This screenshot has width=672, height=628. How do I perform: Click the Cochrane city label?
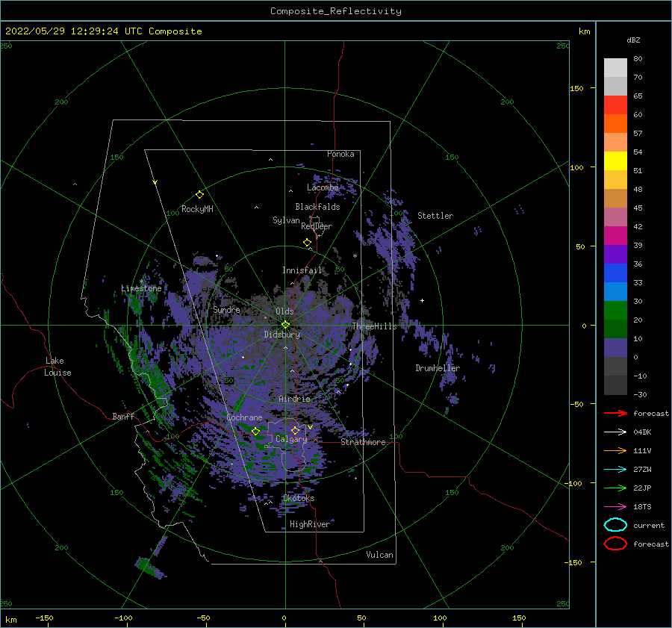(244, 417)
